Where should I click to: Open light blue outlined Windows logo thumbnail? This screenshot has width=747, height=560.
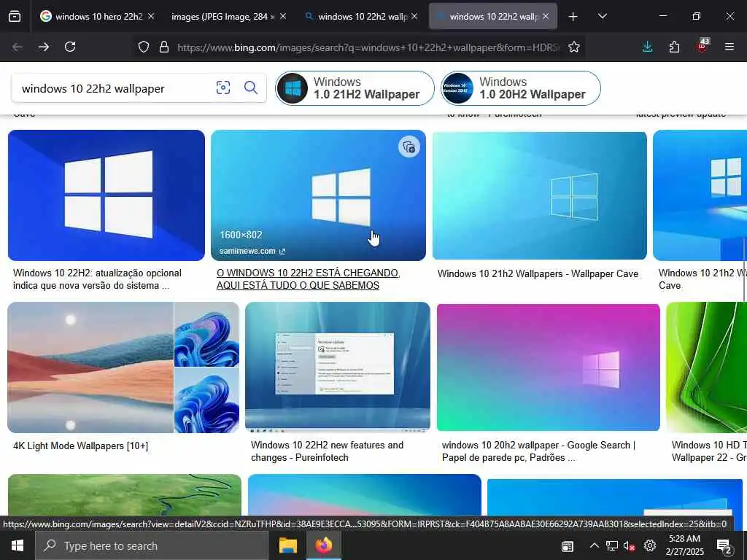(x=539, y=195)
